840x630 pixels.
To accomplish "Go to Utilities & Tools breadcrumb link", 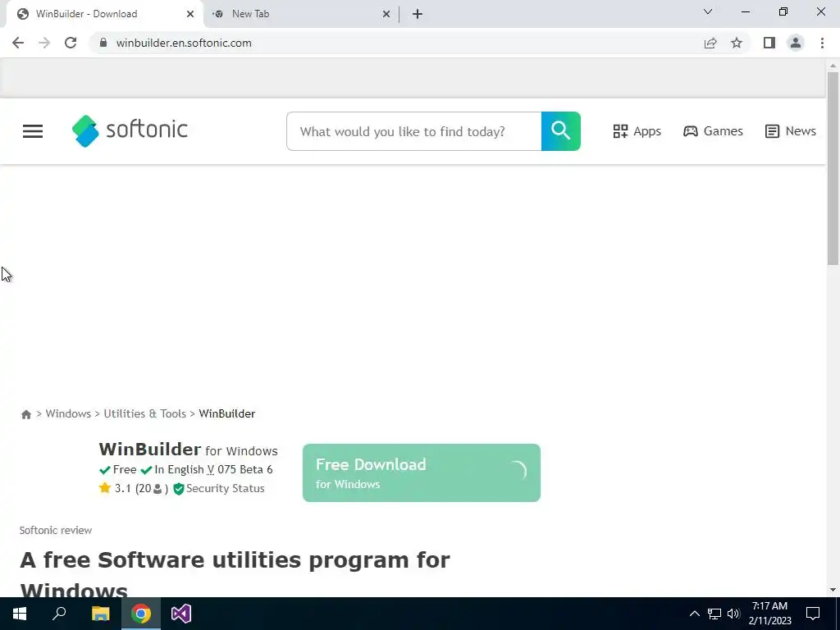I will (144, 413).
